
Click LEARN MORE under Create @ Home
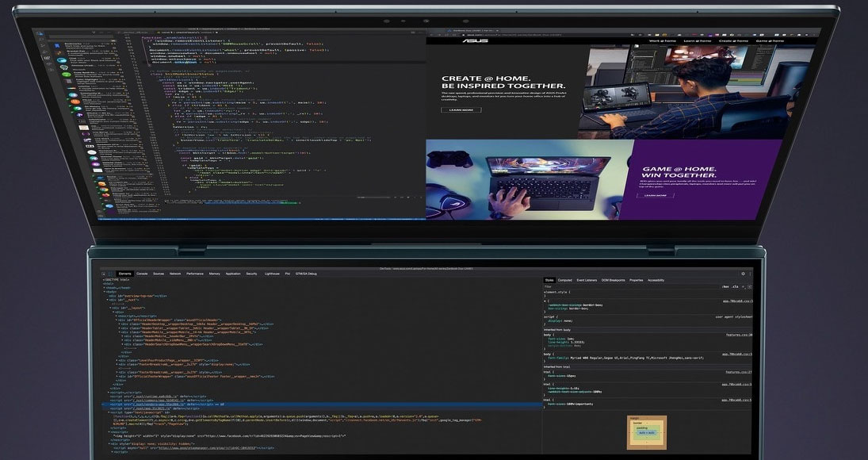click(x=461, y=109)
